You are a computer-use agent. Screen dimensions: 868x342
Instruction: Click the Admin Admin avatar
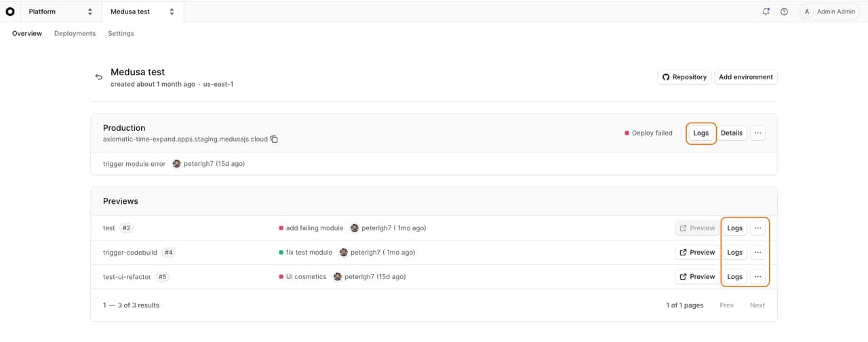point(807,12)
